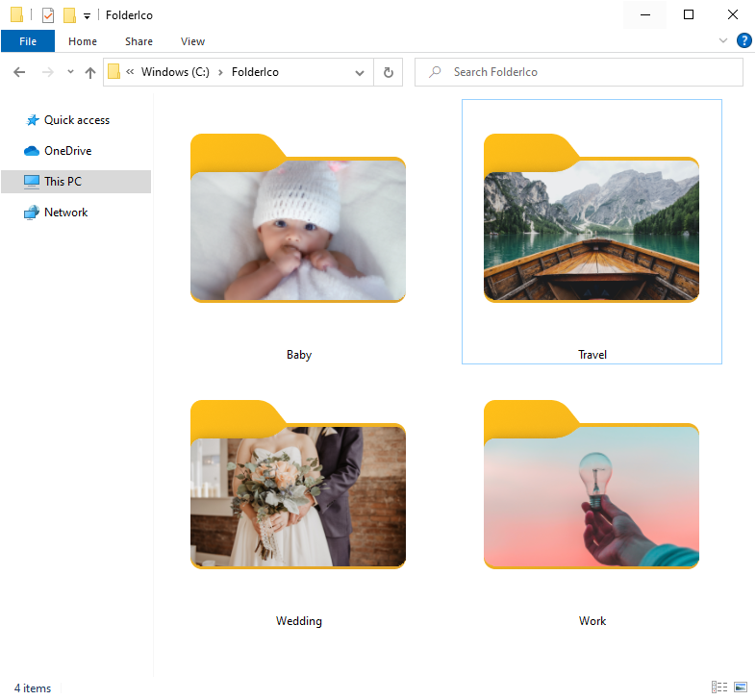
Task: Click the Work folder name label
Action: (592, 621)
